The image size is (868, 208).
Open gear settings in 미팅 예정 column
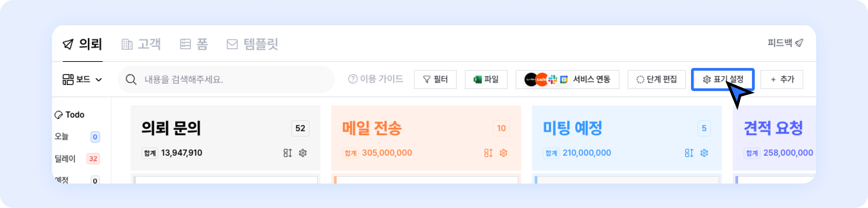pyautogui.click(x=704, y=153)
